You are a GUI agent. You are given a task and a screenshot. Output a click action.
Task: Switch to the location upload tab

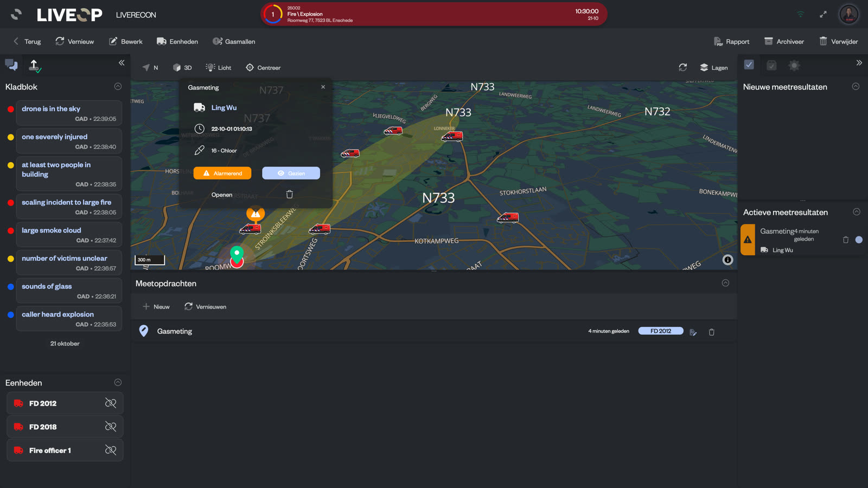(x=34, y=66)
